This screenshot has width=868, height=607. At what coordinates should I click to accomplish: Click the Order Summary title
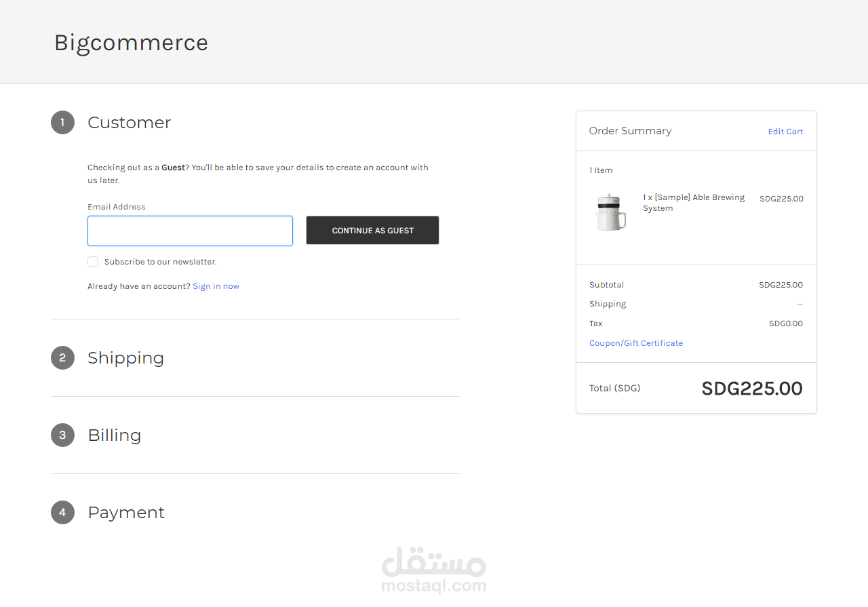click(630, 131)
